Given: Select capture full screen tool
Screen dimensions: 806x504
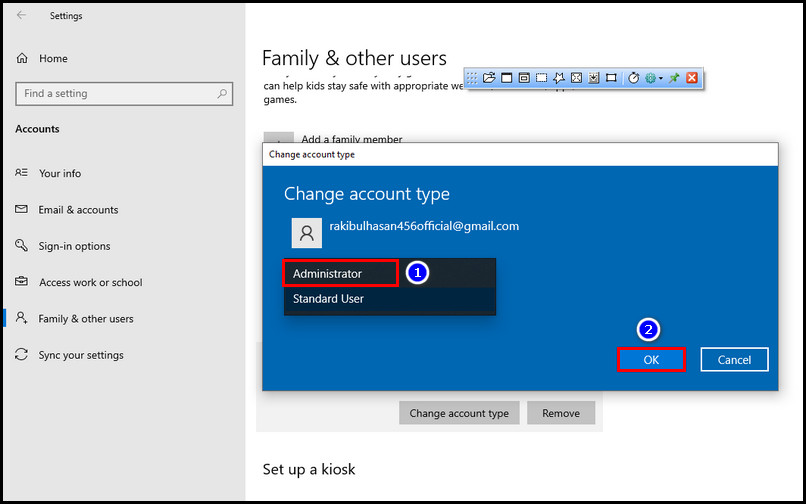Looking at the screenshot, I should click(x=576, y=78).
